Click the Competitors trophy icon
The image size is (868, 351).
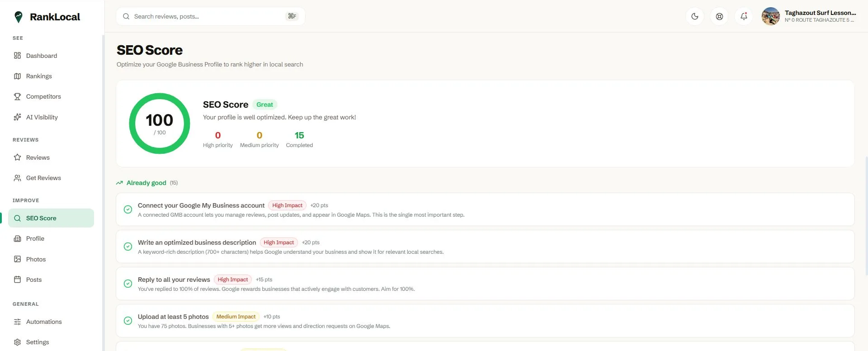17,96
